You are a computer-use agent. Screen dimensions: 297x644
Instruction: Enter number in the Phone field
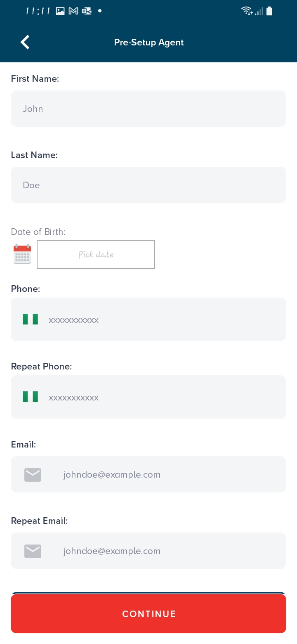tap(165, 320)
